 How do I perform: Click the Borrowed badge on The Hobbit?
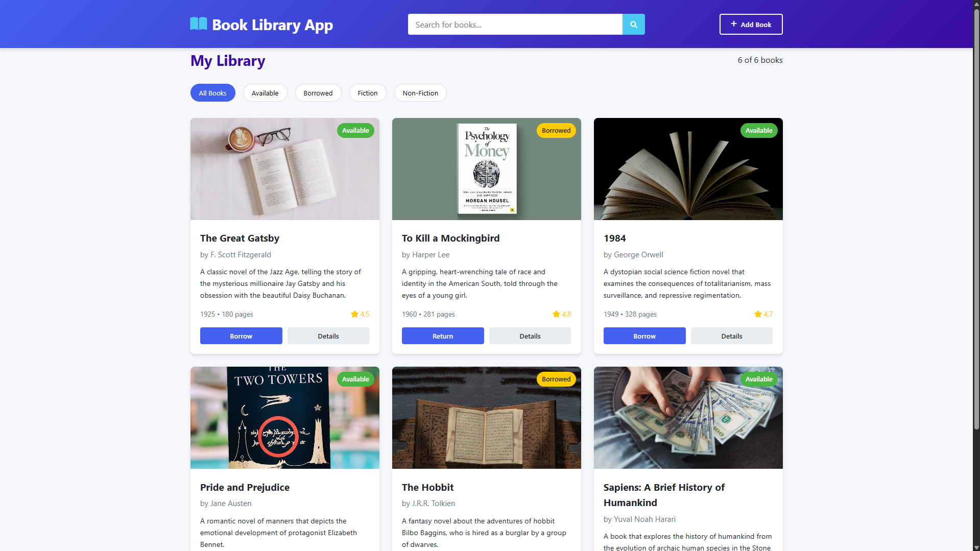(556, 379)
